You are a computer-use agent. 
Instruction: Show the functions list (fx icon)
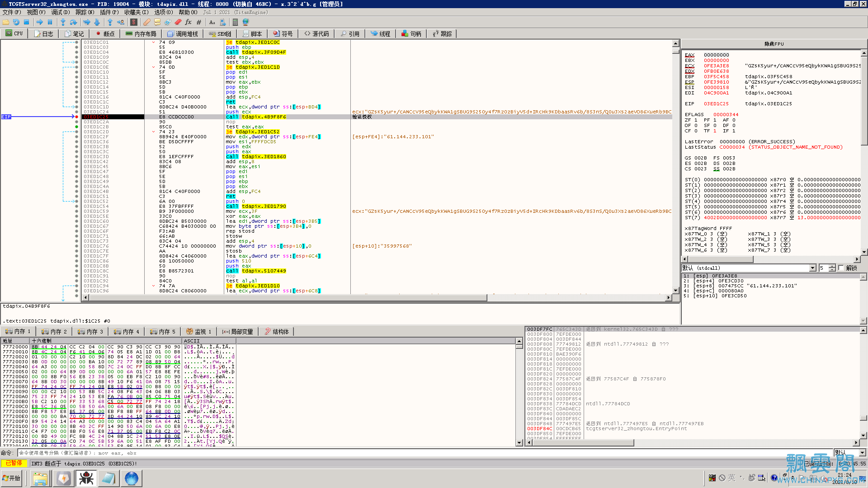(189, 22)
